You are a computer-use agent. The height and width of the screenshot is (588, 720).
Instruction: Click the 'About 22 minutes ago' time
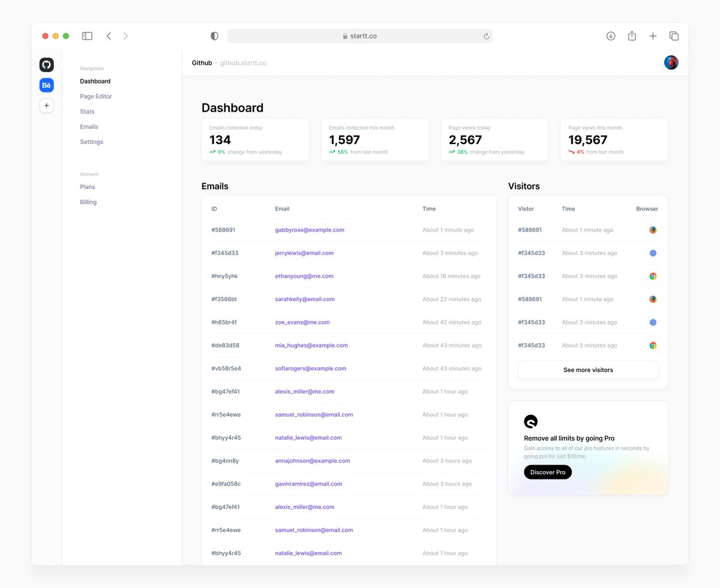click(x=452, y=299)
